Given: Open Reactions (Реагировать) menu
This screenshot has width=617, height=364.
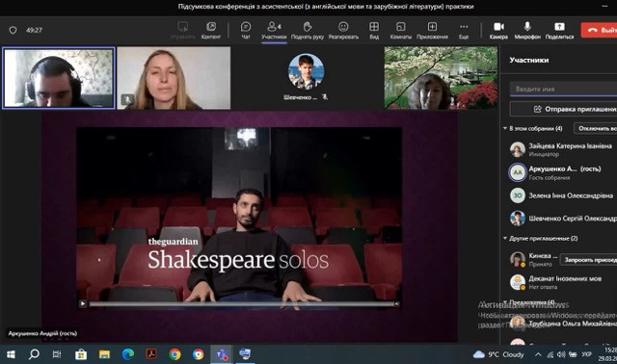Looking at the screenshot, I should click(343, 30).
